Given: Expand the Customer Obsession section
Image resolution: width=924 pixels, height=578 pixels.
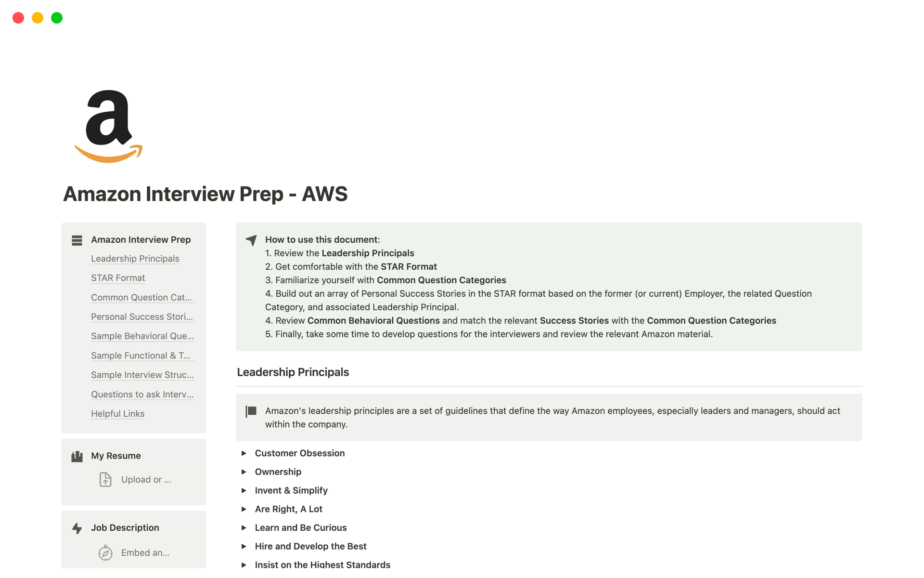Looking at the screenshot, I should (244, 453).
